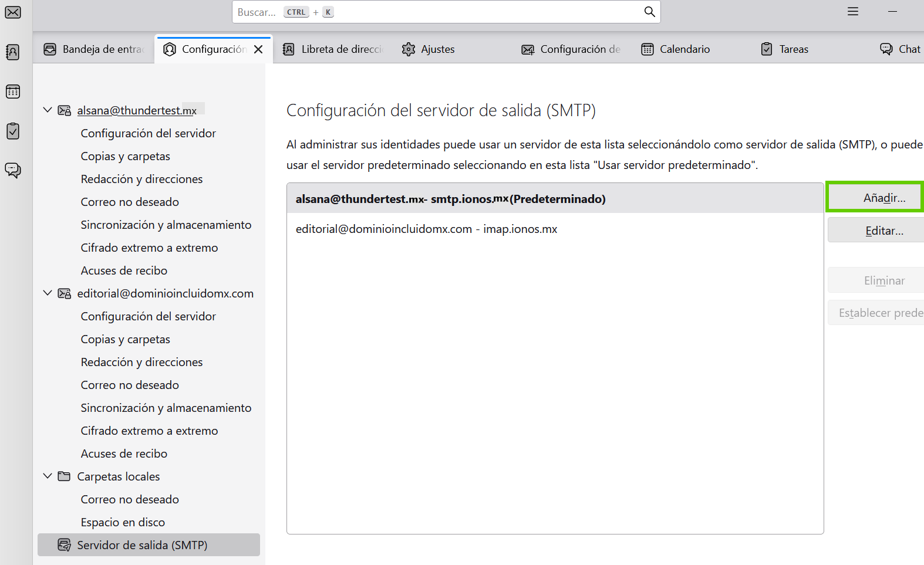
Task: Collapse the Carpetas locales tree
Action: (48, 476)
